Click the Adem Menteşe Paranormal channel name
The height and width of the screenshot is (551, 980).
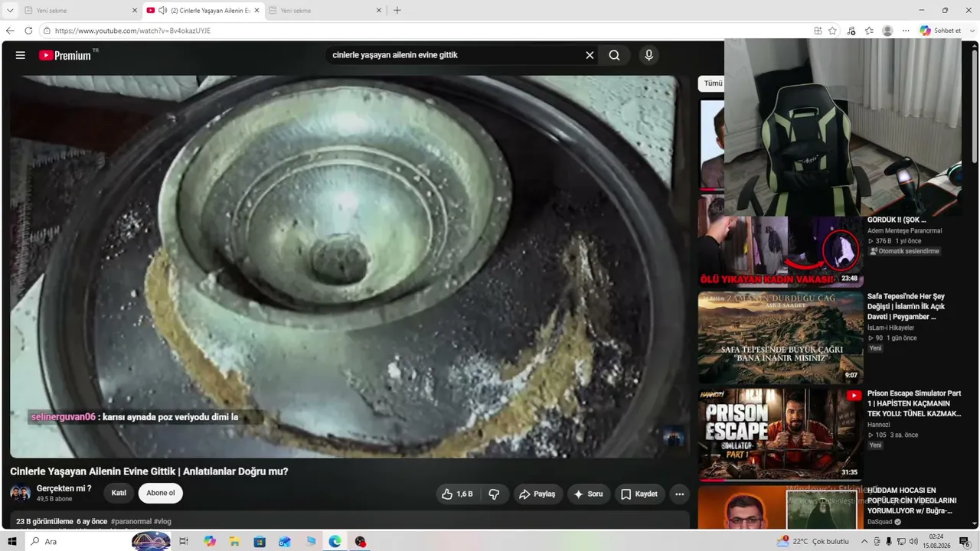[904, 230]
